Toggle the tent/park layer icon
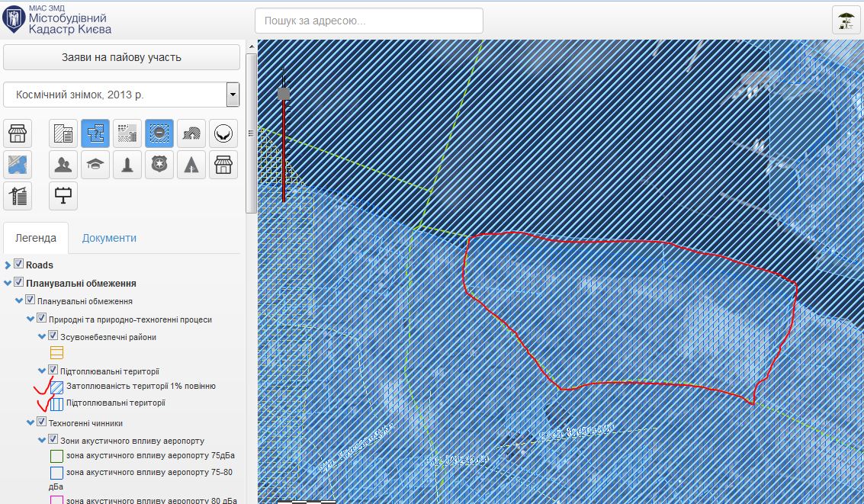 191,164
